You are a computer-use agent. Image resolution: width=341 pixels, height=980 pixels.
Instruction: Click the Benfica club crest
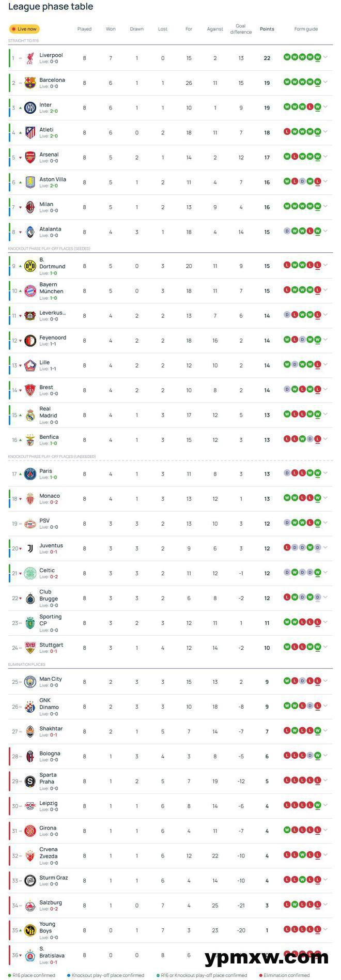click(30, 440)
